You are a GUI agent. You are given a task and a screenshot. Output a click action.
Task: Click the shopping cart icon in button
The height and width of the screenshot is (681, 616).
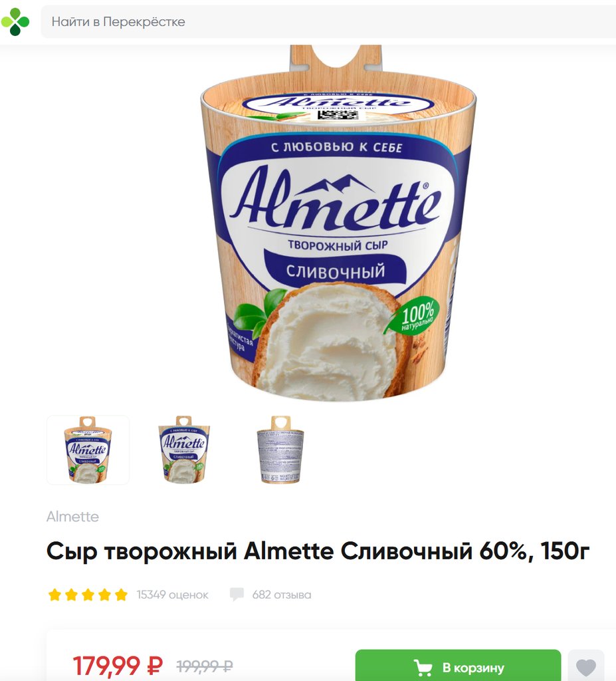click(x=423, y=668)
